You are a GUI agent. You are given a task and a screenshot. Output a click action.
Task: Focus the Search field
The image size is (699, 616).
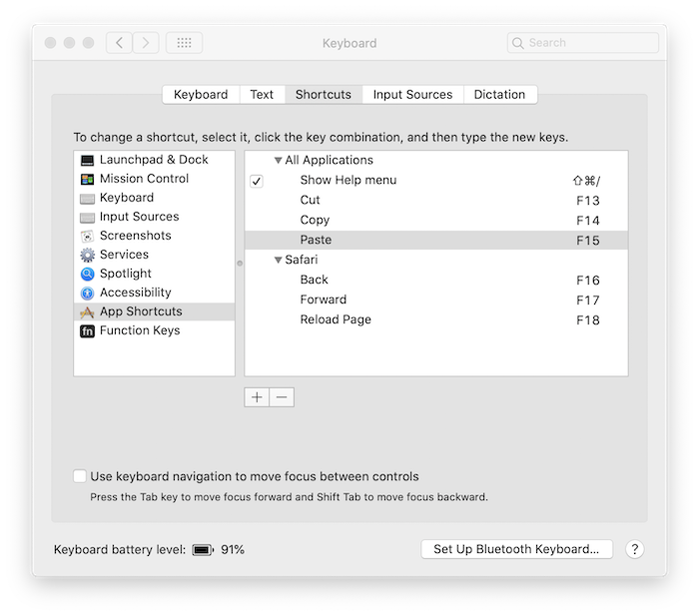tap(582, 43)
